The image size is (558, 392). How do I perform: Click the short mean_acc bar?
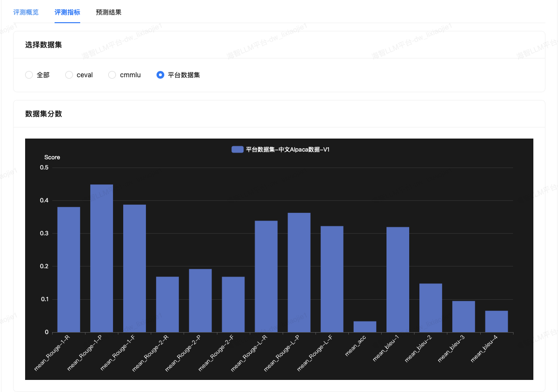coord(365,327)
